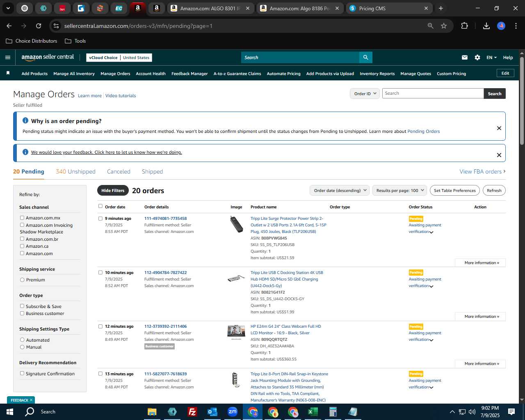Bookmark this page with the star icon
525x420 pixels.
coord(444,26)
